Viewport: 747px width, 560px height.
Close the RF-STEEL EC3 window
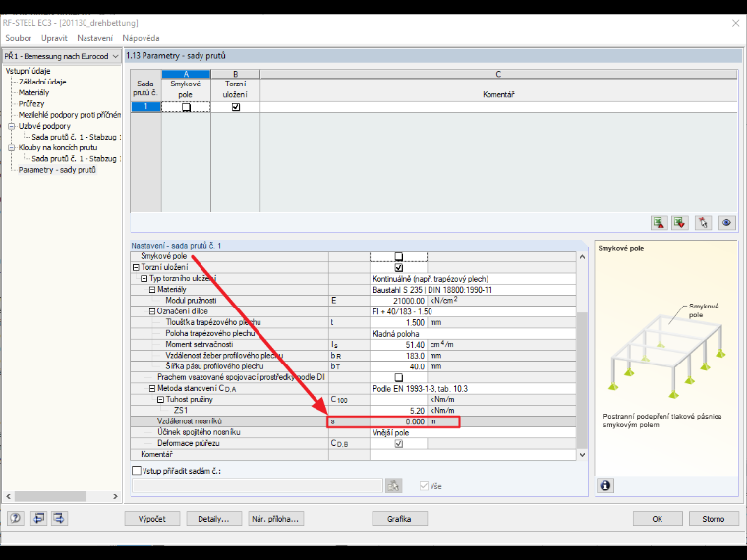click(735, 23)
